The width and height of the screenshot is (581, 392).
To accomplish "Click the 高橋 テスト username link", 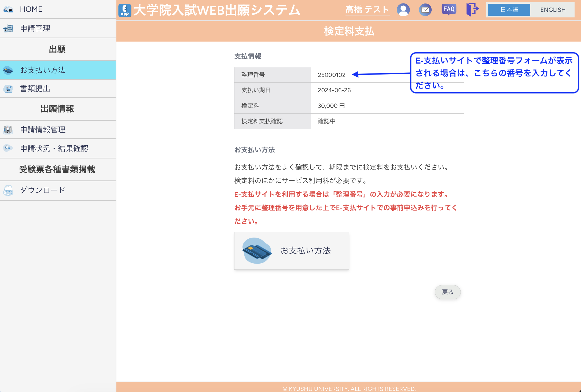I will [367, 9].
